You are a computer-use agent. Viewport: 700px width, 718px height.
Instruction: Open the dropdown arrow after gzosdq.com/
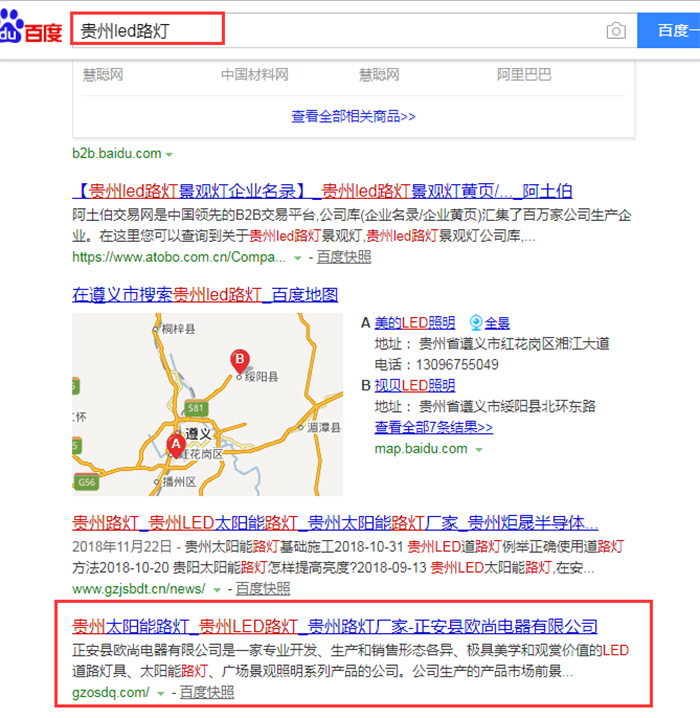tap(160, 693)
